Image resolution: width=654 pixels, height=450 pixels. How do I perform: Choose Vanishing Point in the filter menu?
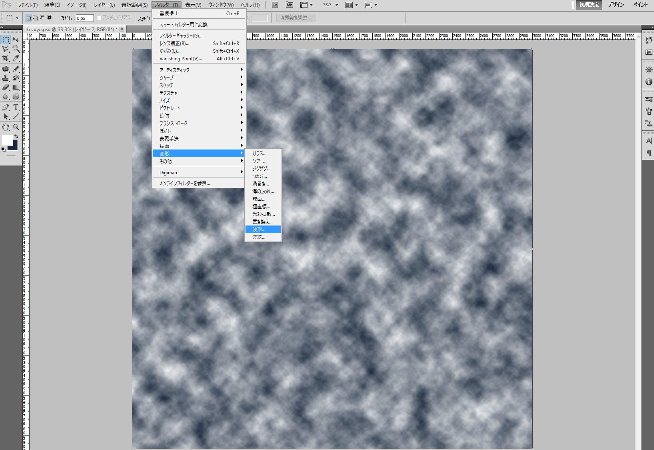click(199, 59)
